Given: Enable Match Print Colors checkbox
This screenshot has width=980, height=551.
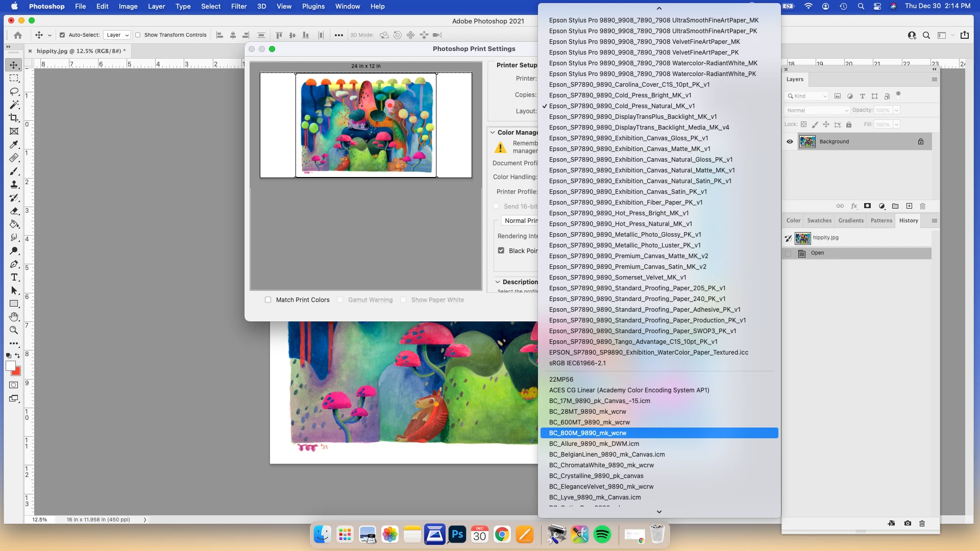Looking at the screenshot, I should point(268,300).
